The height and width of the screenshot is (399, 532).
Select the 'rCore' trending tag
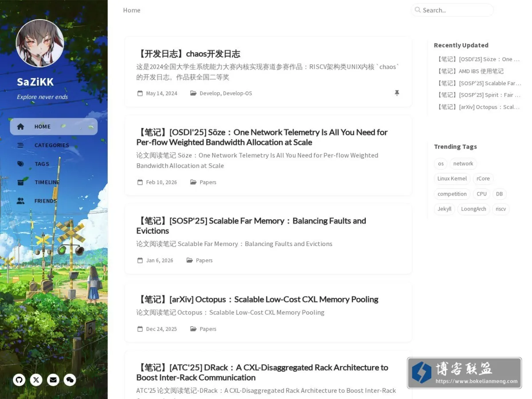(x=483, y=179)
